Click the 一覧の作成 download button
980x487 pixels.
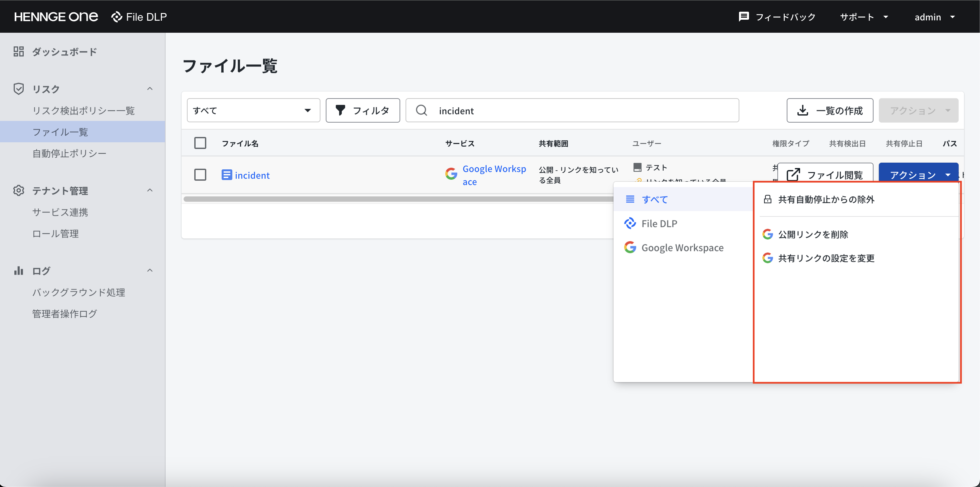(830, 111)
